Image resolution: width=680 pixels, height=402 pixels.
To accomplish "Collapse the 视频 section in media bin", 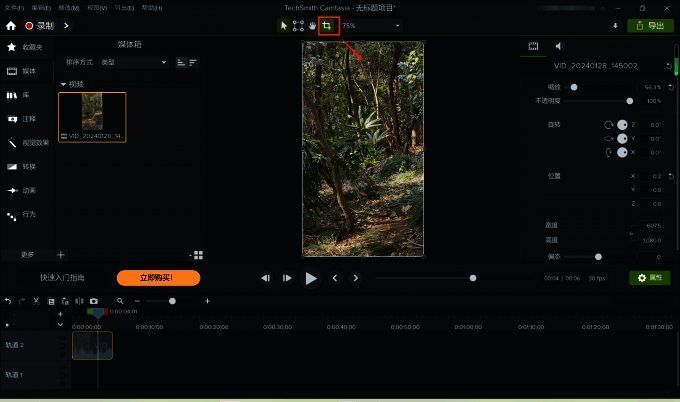I will (x=64, y=84).
